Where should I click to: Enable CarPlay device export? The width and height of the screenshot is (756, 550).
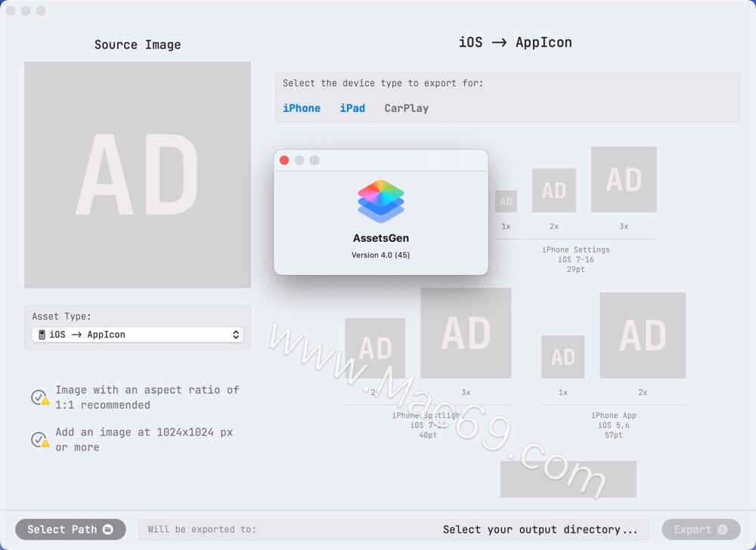pyautogui.click(x=405, y=108)
